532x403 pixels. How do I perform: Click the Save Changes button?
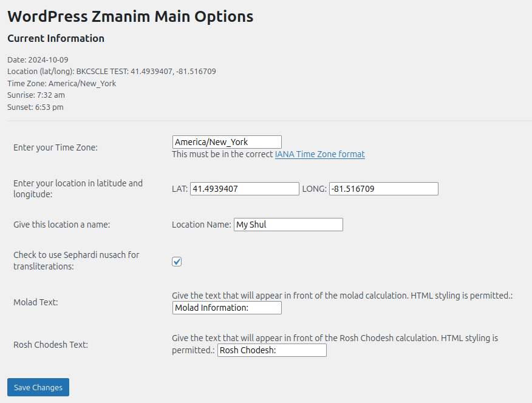(38, 387)
